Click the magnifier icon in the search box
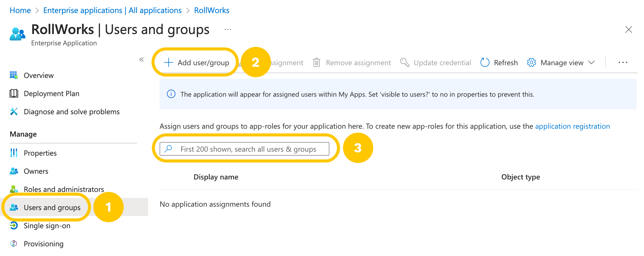Viewport: 644px width, 256px height. pos(168,149)
